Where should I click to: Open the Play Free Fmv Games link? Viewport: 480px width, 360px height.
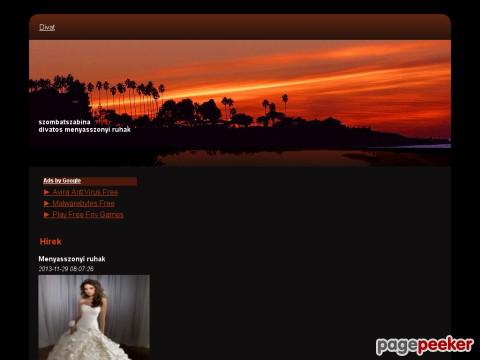click(88, 215)
